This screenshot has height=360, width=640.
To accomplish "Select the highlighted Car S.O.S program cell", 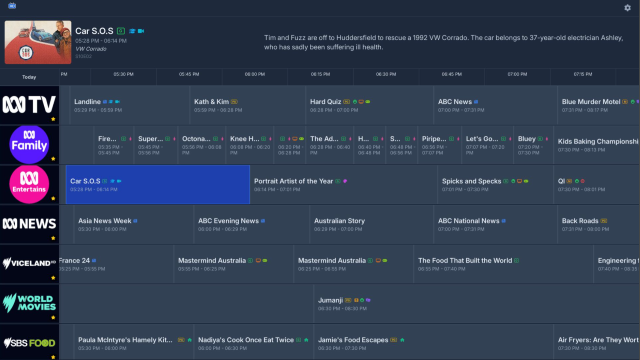I will click(x=158, y=184).
